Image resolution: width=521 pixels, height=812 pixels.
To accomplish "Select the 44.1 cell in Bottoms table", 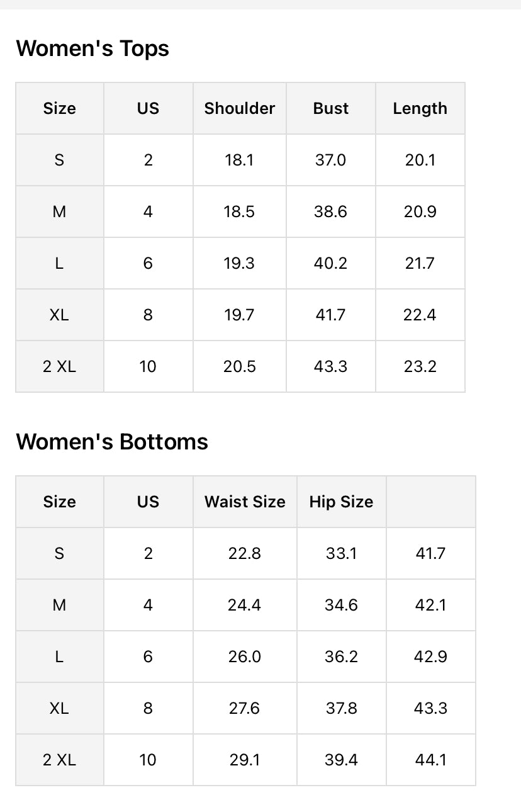I will click(430, 760).
